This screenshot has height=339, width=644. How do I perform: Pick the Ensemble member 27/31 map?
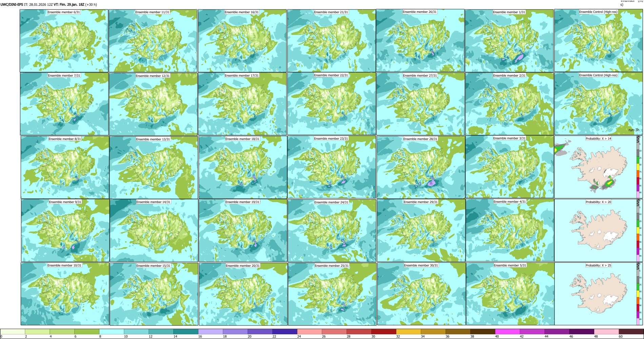[x=420, y=104]
